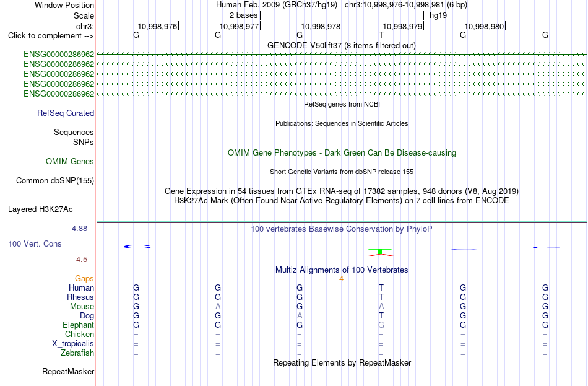Click 'Publications: Sequences in Scientific Articles' title
The height and width of the screenshot is (386, 588).
pyautogui.click(x=342, y=123)
